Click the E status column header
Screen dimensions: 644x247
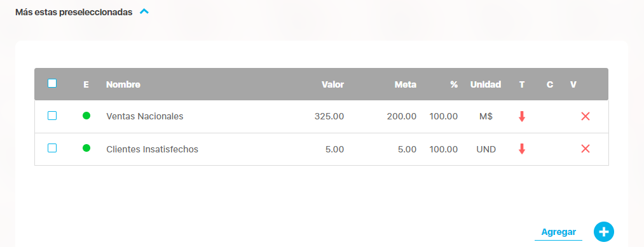coord(86,84)
